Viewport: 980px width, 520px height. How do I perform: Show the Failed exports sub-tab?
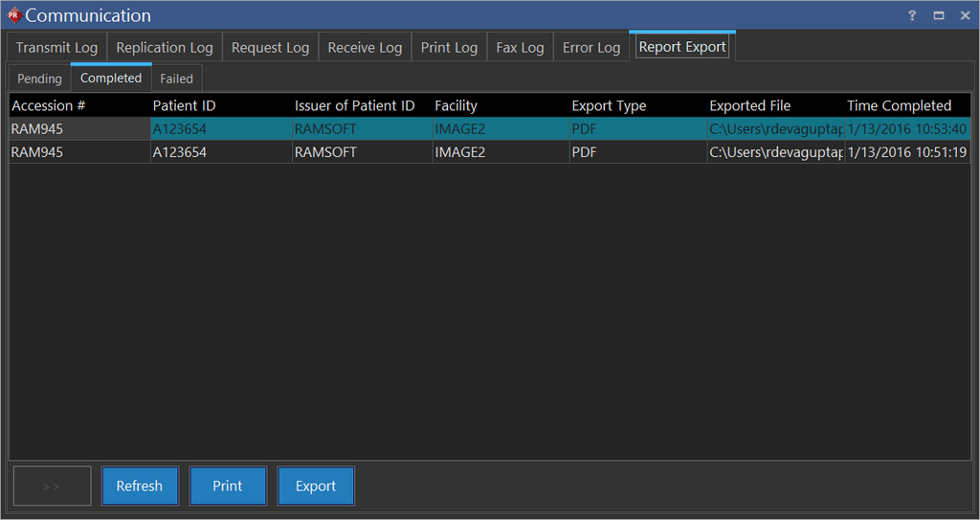[x=176, y=79]
